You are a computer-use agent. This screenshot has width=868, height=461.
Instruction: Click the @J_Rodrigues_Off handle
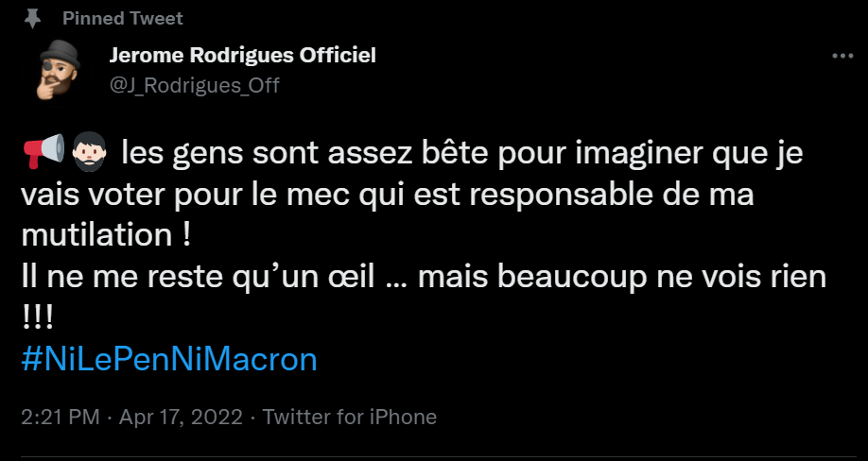195,85
